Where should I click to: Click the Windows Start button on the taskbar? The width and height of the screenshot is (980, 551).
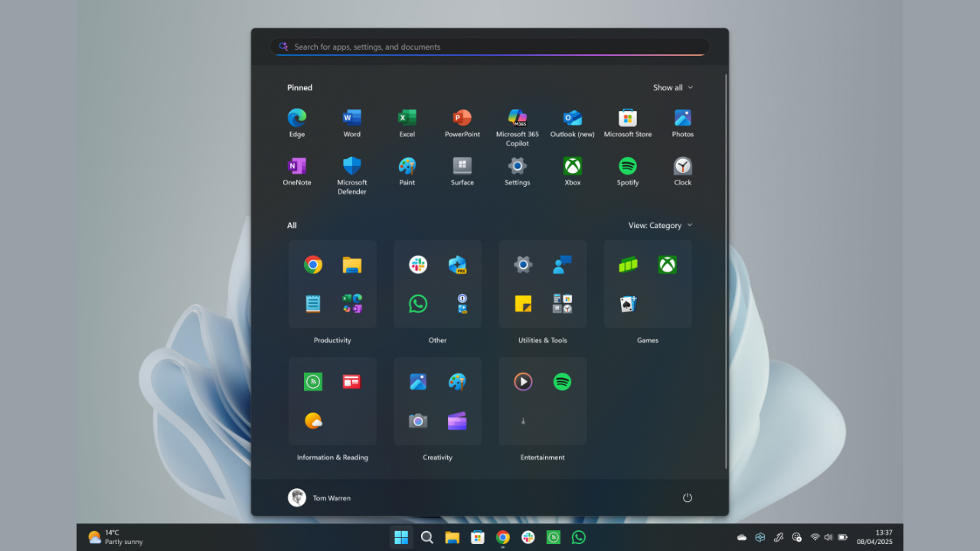pos(401,537)
